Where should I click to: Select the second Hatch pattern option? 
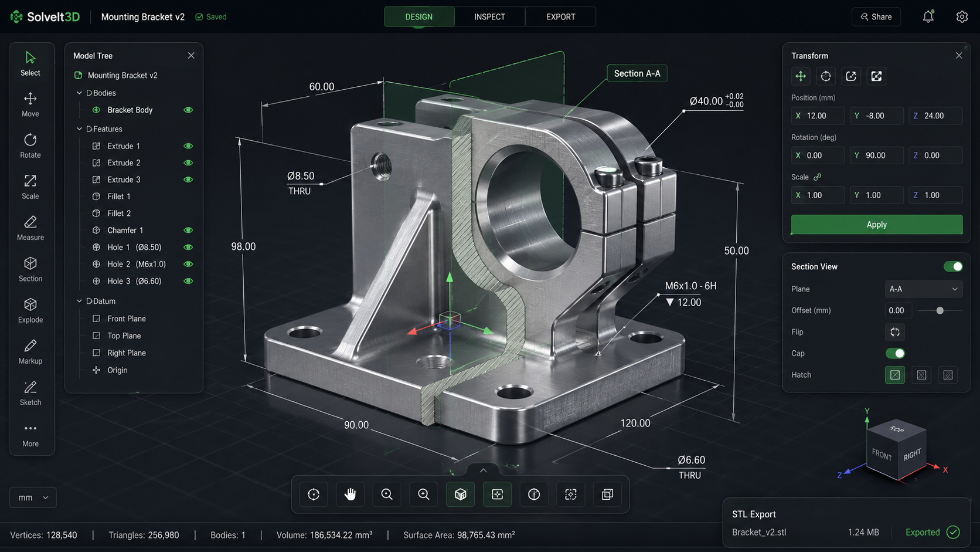(921, 375)
